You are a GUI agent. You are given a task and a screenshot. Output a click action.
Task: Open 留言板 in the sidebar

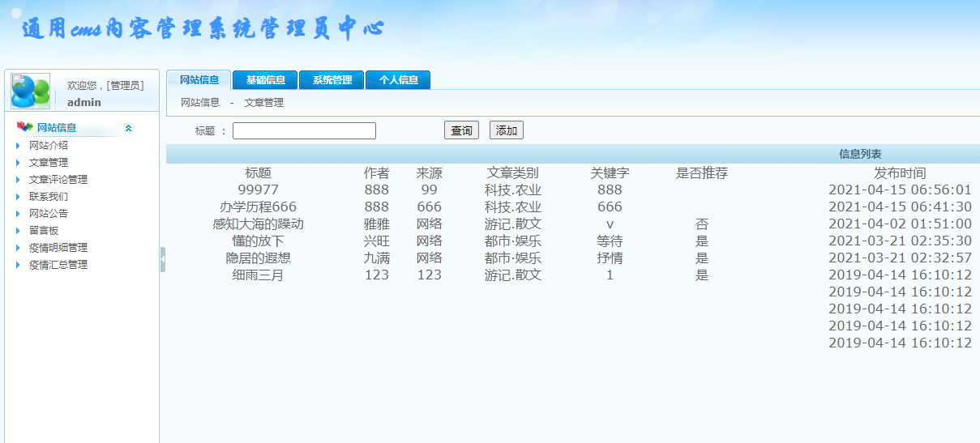tap(44, 231)
